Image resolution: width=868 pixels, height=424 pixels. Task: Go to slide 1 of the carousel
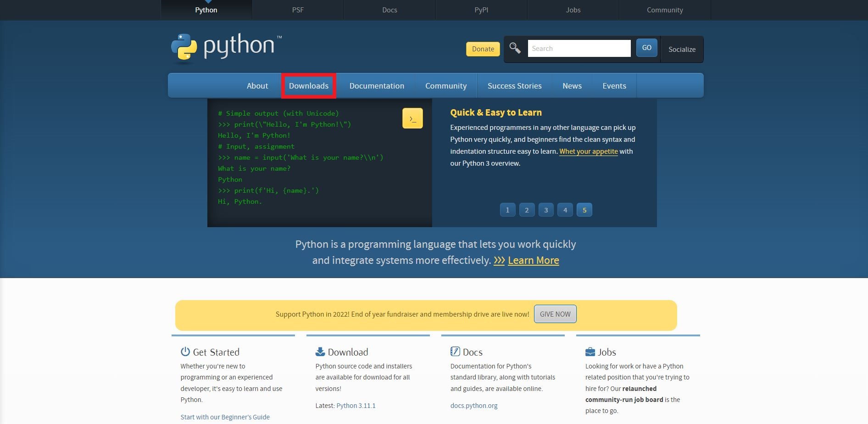[507, 210]
